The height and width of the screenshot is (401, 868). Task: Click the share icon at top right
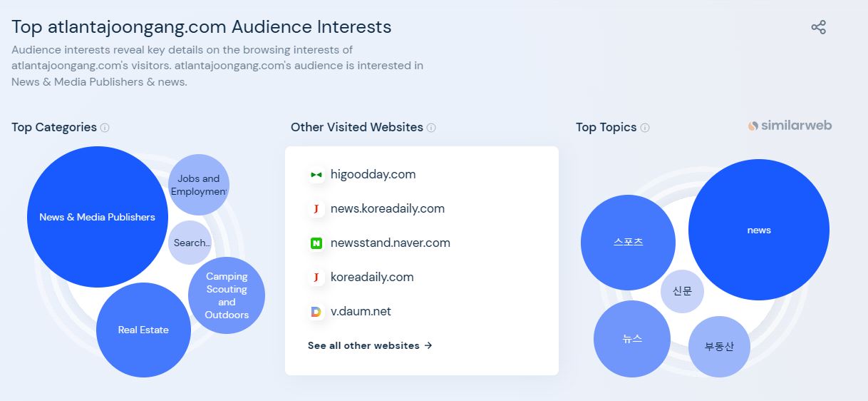point(818,28)
